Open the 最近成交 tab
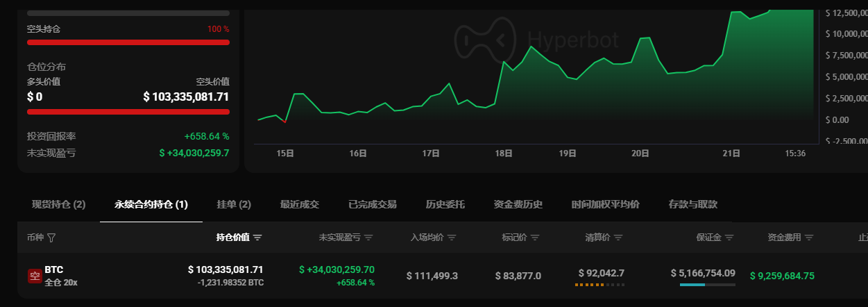868x307 pixels. (x=300, y=204)
